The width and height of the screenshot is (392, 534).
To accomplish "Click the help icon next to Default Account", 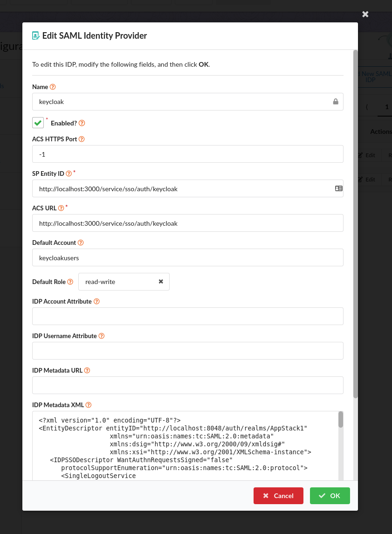I will pyautogui.click(x=81, y=243).
